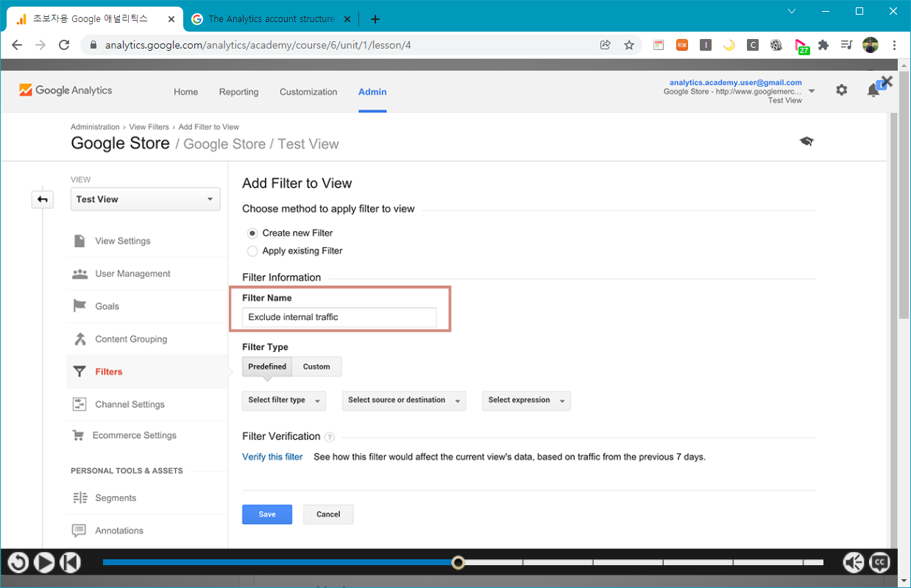Click the video progress slider handle
The height and width of the screenshot is (588, 911).
458,563
